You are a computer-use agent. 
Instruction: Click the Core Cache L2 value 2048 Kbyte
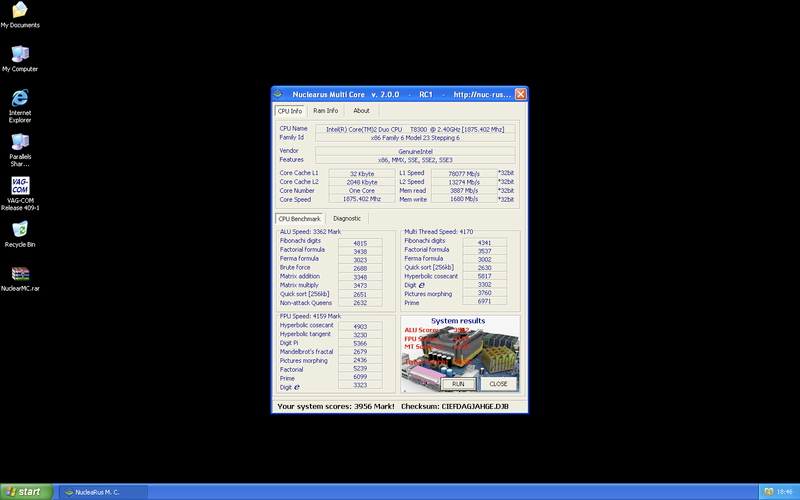click(362, 182)
